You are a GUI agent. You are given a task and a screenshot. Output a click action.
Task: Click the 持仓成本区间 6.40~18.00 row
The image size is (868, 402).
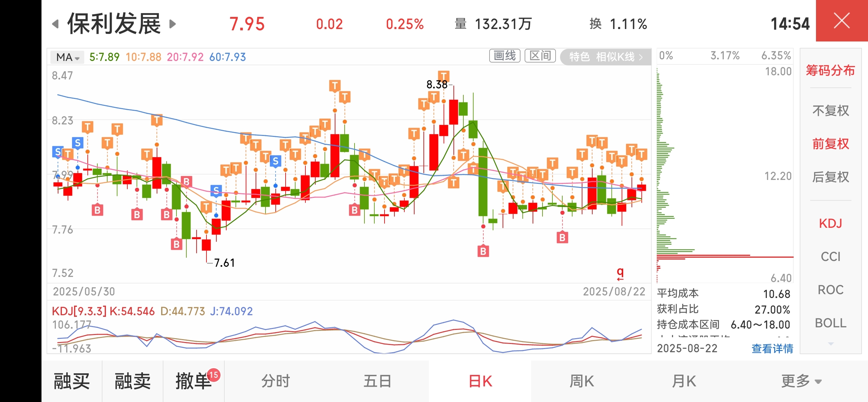723,324
